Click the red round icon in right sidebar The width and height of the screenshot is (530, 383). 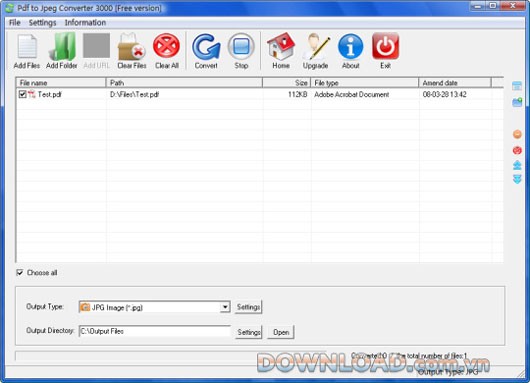click(x=517, y=150)
